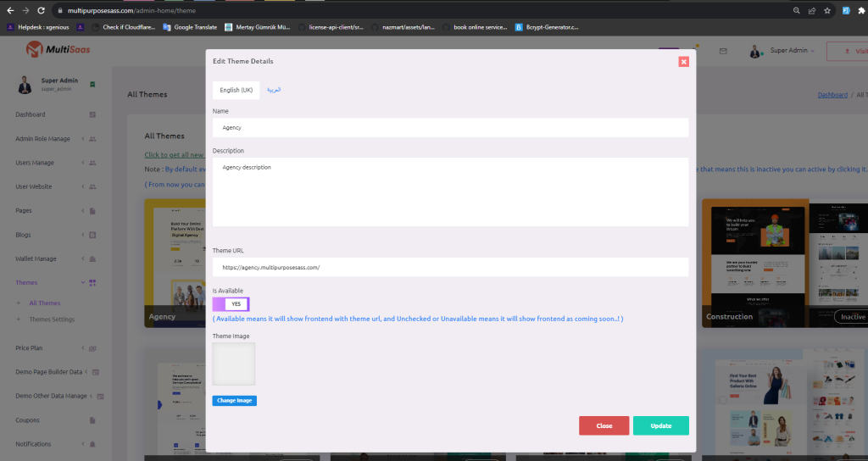Expand Demo Other Data Manage menu

pyautogui.click(x=51, y=396)
